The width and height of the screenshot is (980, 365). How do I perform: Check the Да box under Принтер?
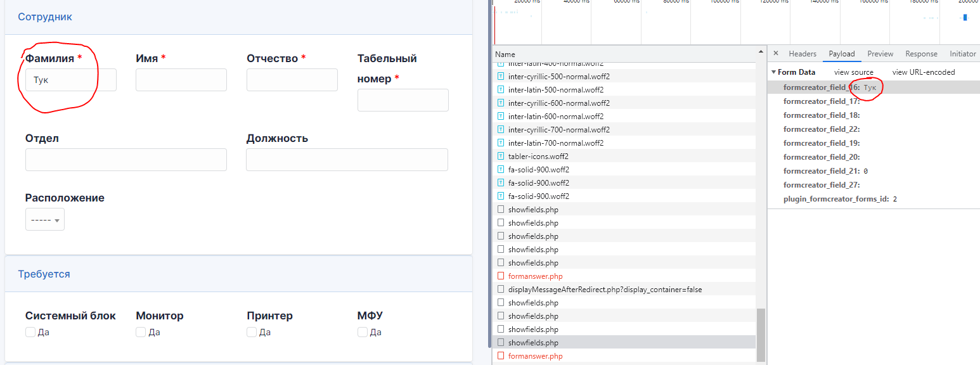point(251,331)
